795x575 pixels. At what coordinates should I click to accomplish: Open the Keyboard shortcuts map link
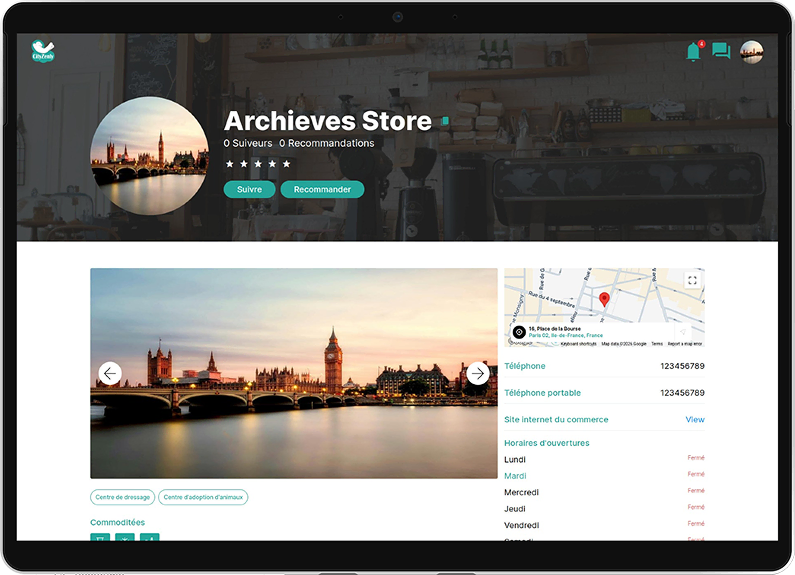[x=579, y=344]
